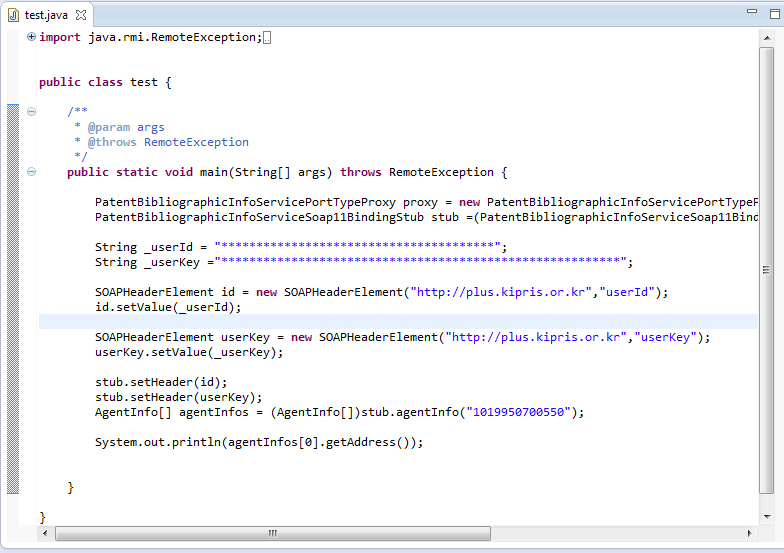Click the vertical scrollbar thumb
784x553 pixels.
tap(766, 270)
